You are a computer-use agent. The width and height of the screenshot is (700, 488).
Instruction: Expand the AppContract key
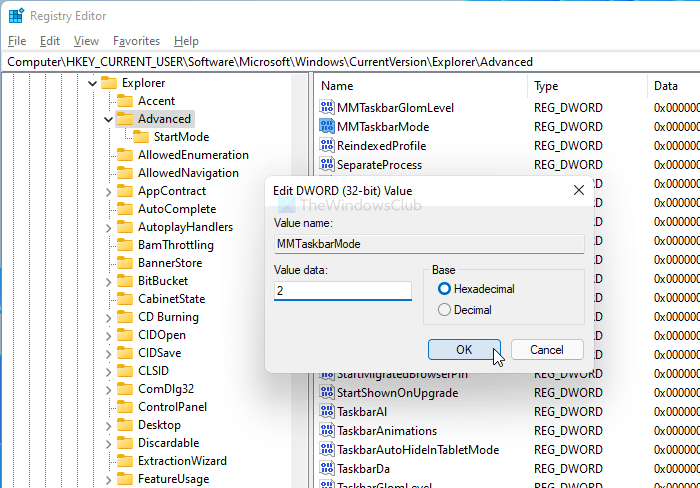pos(108,192)
